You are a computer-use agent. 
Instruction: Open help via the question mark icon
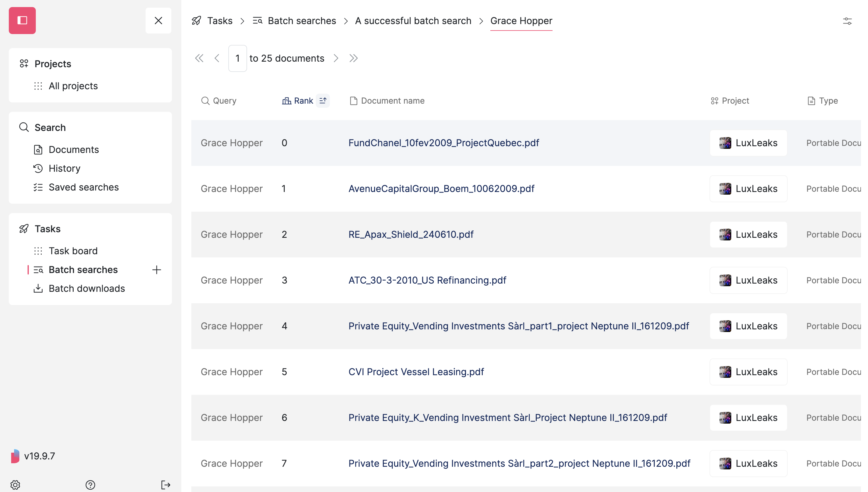tap(90, 485)
